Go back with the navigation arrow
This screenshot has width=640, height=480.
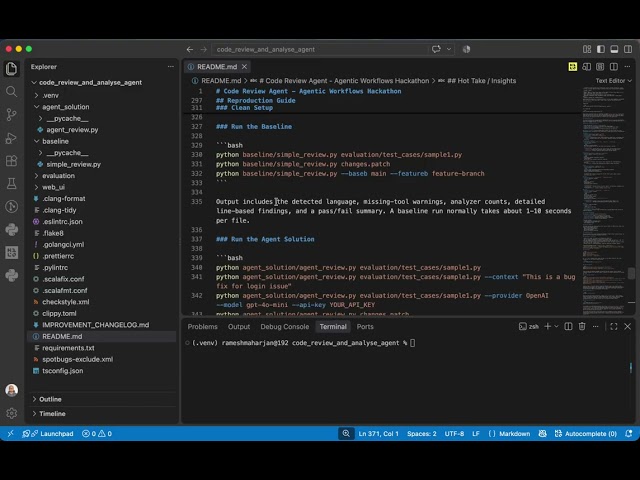(x=190, y=49)
